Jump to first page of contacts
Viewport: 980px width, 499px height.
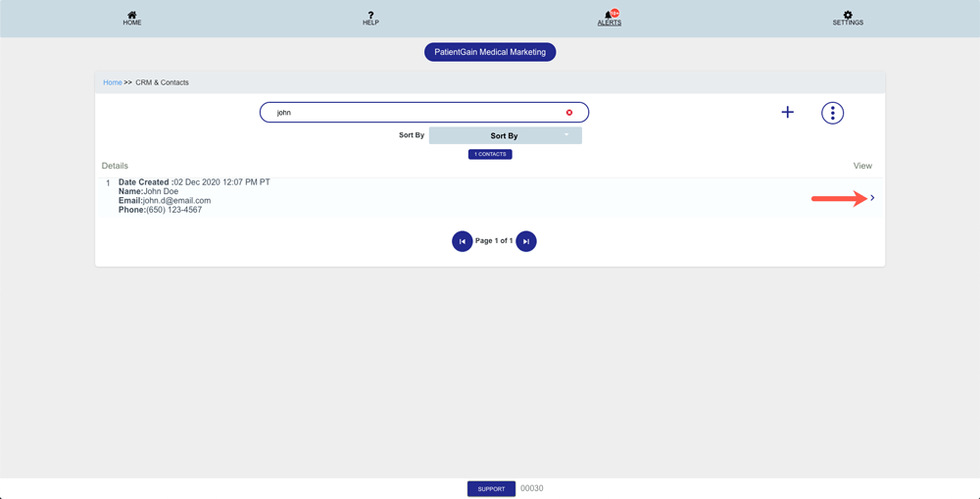463,241
